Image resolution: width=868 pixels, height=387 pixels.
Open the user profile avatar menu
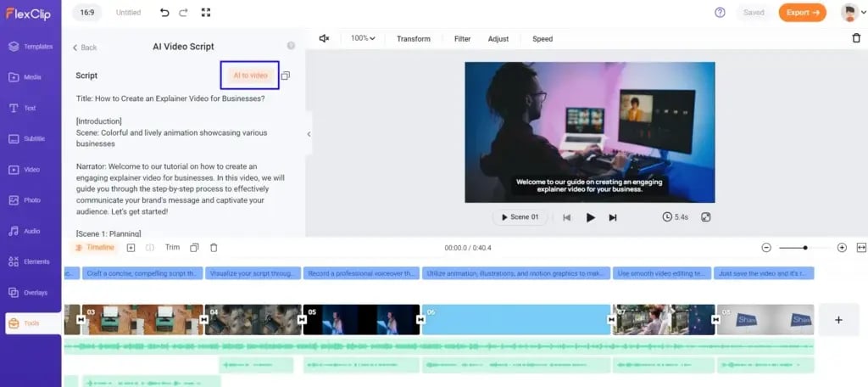(849, 13)
